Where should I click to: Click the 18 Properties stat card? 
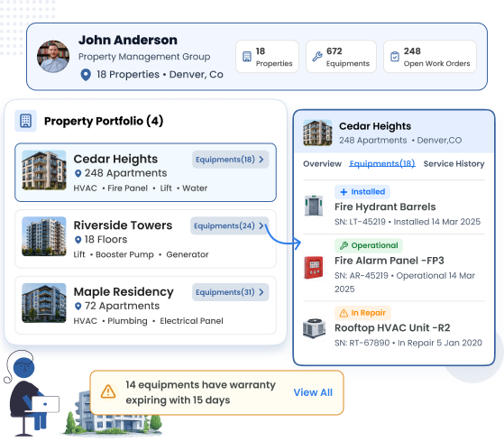tap(267, 57)
